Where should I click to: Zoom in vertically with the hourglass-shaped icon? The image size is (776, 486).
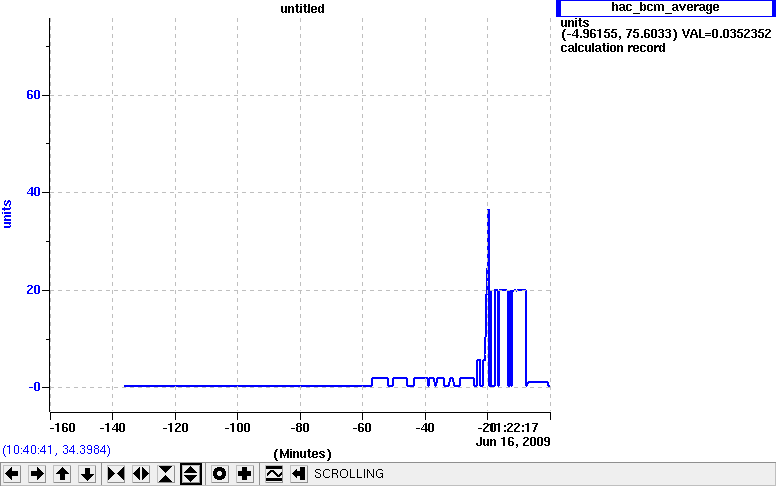(166, 474)
